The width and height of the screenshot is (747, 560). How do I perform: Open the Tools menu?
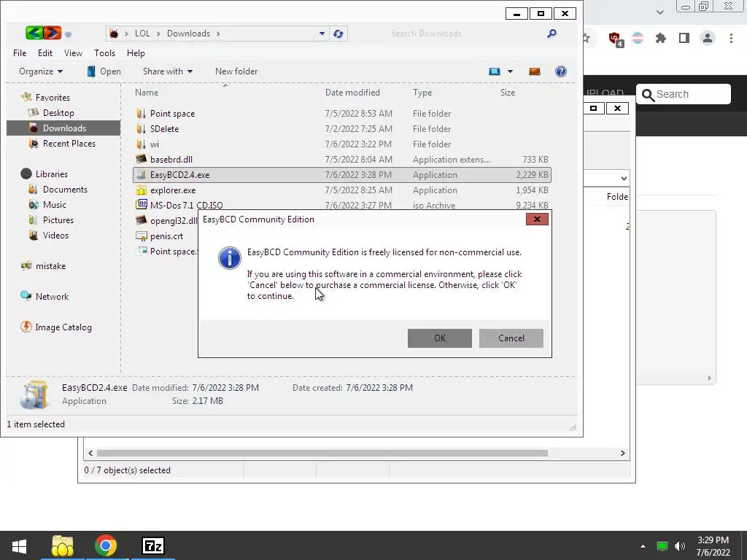(x=104, y=52)
